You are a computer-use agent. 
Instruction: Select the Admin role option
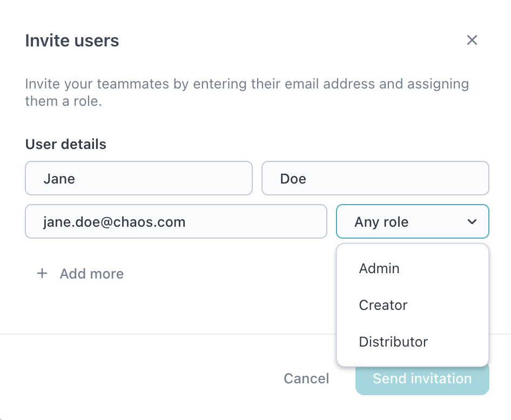[379, 269]
